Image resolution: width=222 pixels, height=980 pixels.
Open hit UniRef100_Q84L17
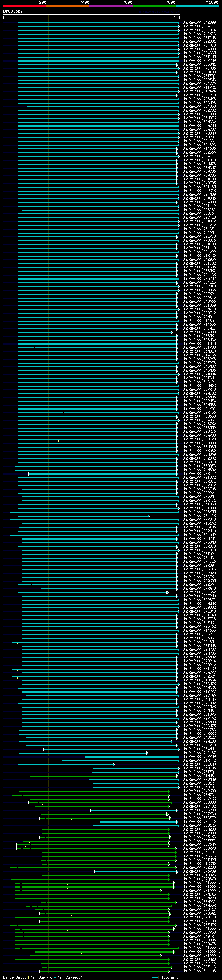coord(199,26)
